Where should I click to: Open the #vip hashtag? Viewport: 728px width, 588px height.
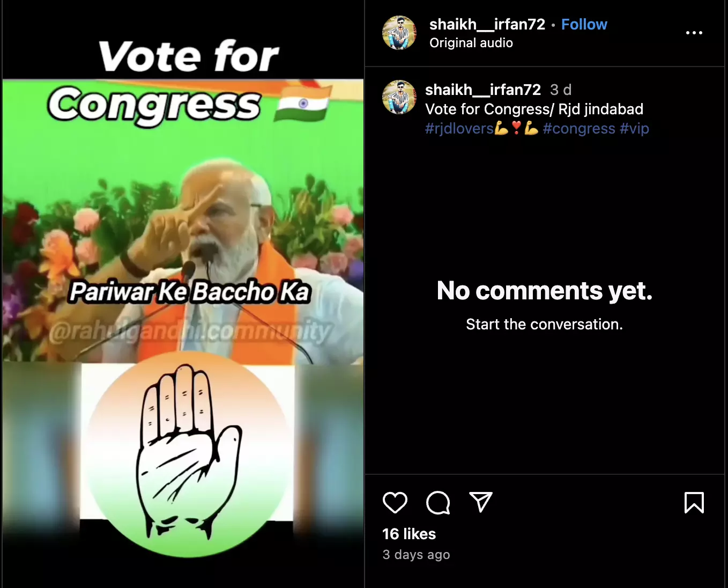[635, 129]
